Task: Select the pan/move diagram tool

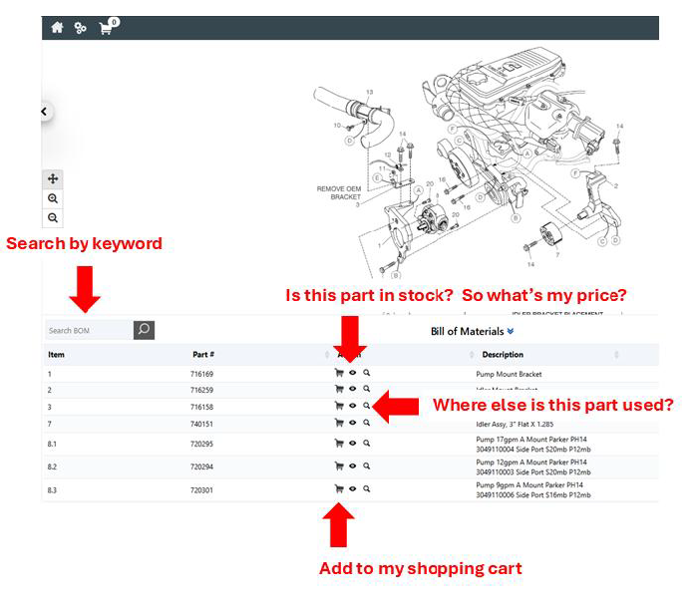Action: pyautogui.click(x=53, y=179)
